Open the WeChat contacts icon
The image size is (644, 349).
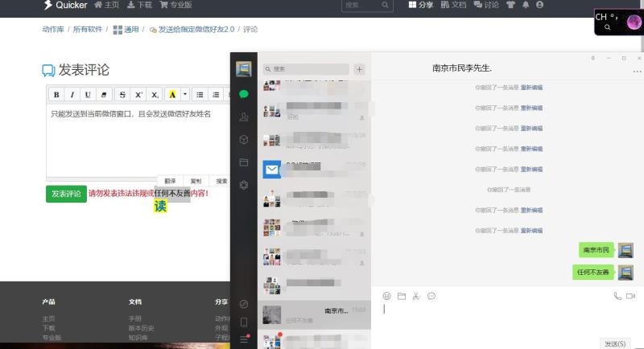click(x=244, y=117)
